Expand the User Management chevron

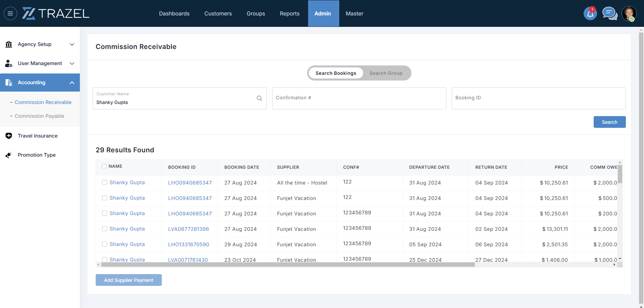pyautogui.click(x=72, y=63)
